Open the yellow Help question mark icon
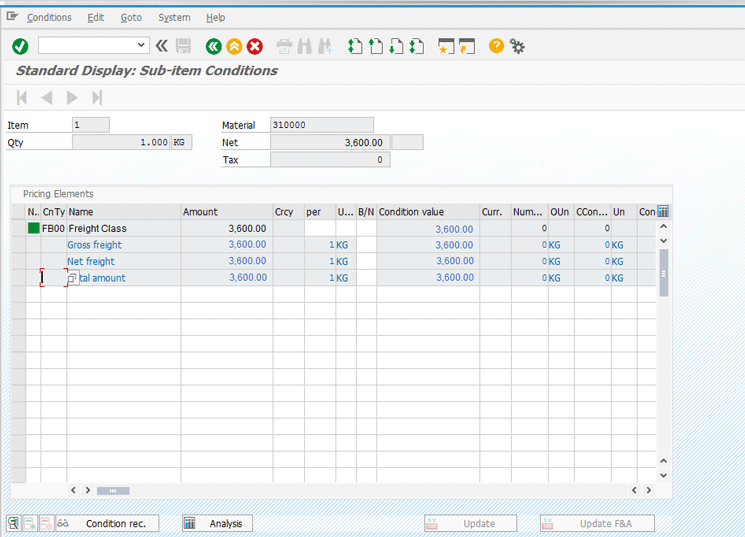745x537 pixels. (496, 46)
